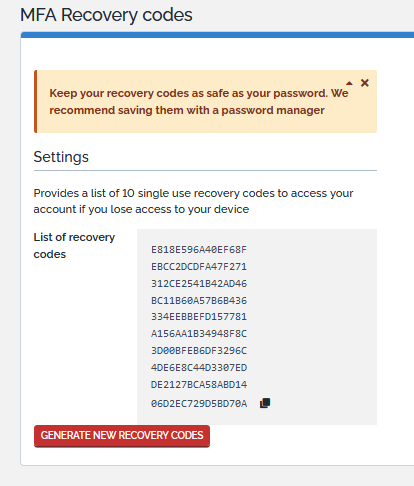Click the single use codes description text
The width and height of the screenshot is (414, 486).
(x=193, y=201)
